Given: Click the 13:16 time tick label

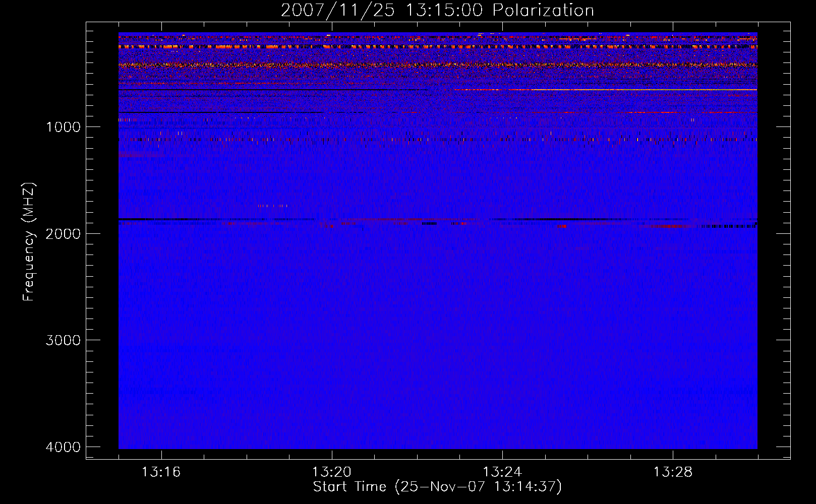Looking at the screenshot, I should tap(161, 472).
